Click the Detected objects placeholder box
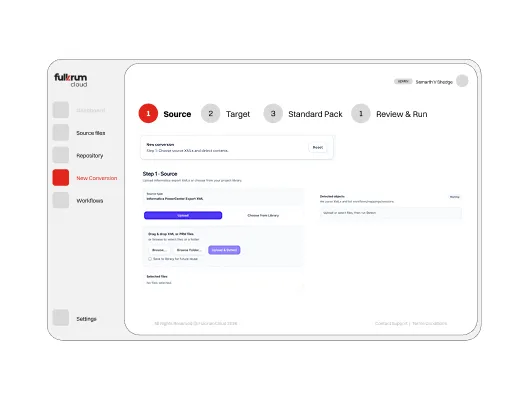This screenshot has width=528, height=400. pyautogui.click(x=391, y=213)
